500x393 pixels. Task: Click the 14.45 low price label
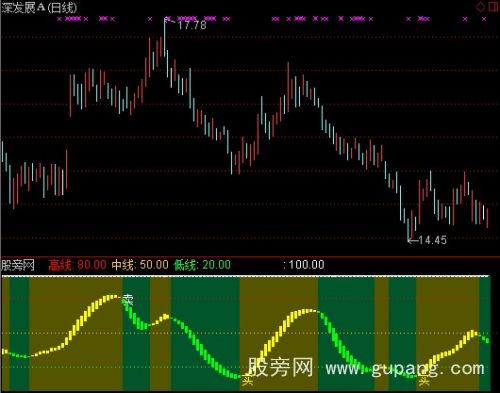[x=432, y=240]
